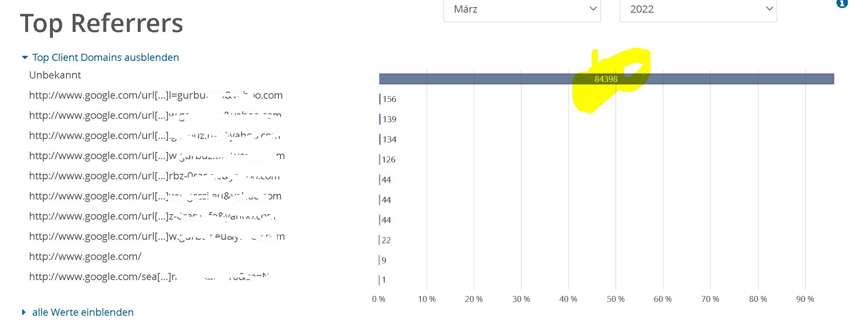This screenshot has height=325, width=868.
Task: Click the referrer bar with value 156
Action: (x=380, y=99)
